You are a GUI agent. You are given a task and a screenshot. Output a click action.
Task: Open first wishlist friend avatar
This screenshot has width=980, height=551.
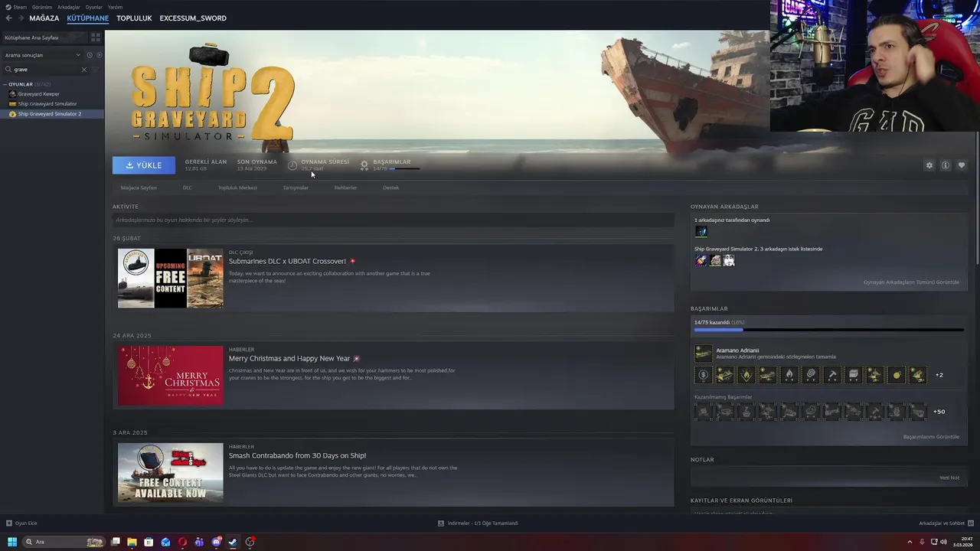point(701,260)
